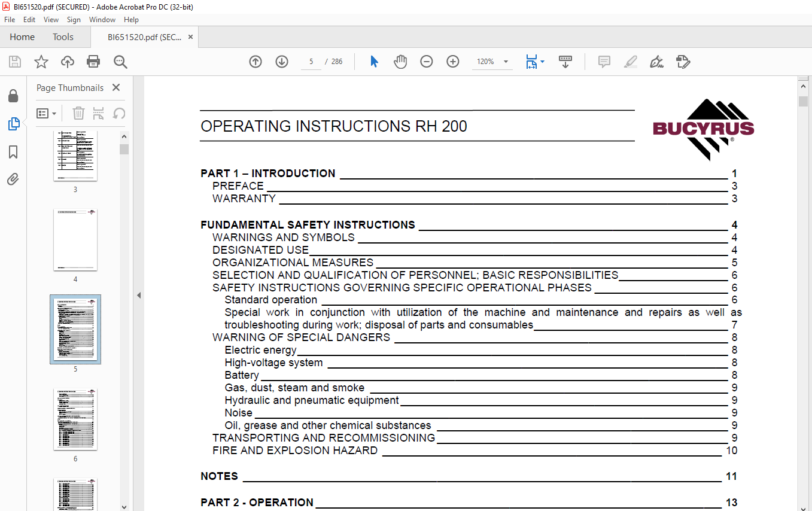Open the Help menu
The height and width of the screenshot is (511, 812).
tap(131, 20)
